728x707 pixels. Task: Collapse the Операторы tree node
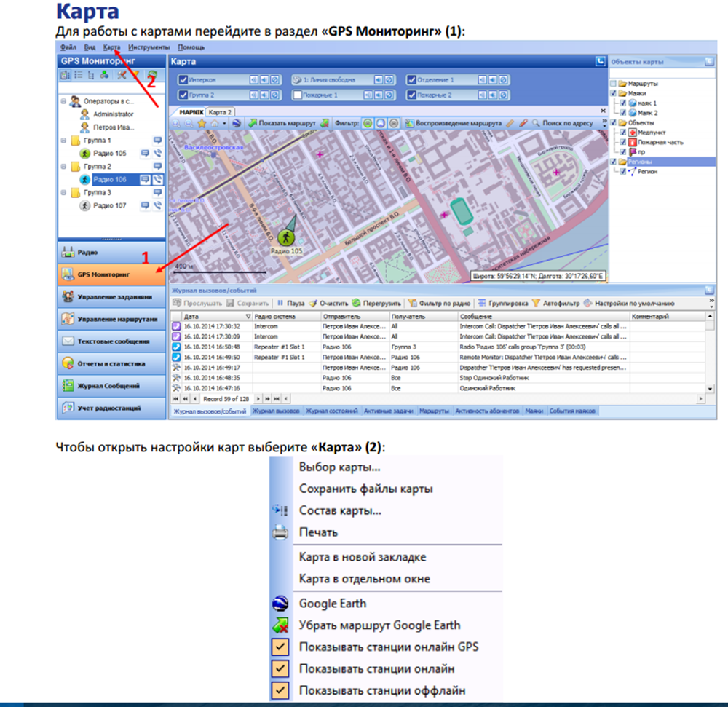point(63,101)
